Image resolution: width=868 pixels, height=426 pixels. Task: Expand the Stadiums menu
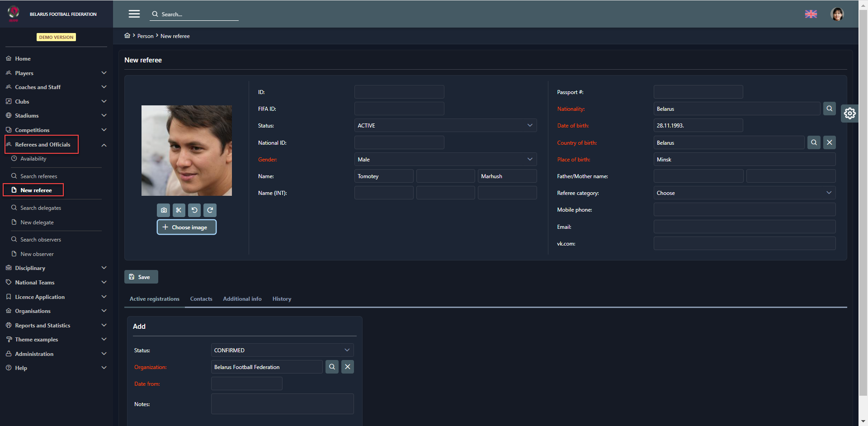56,115
